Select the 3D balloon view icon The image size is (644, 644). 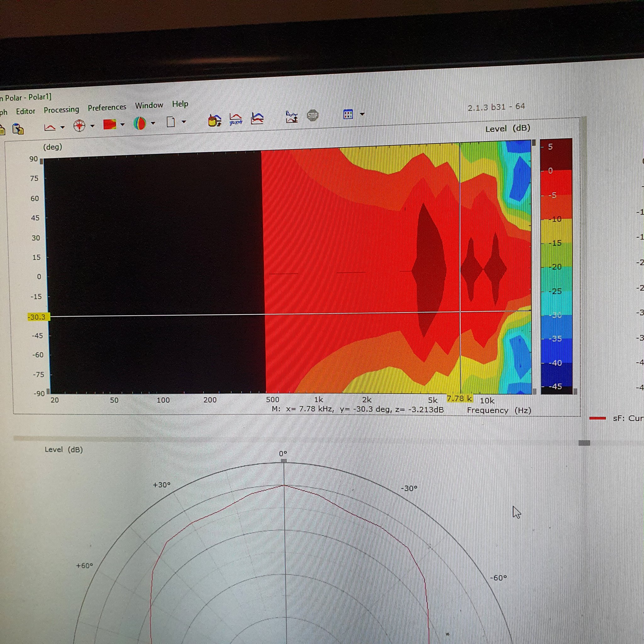(x=140, y=123)
